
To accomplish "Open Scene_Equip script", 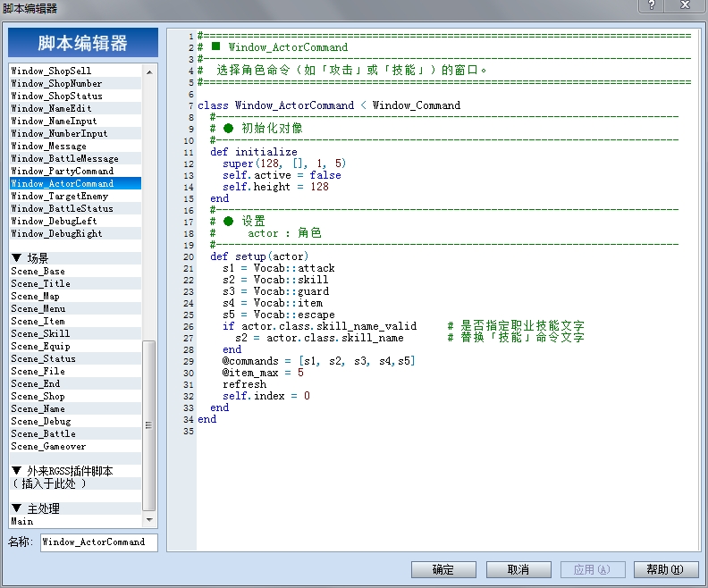I will click(75, 346).
